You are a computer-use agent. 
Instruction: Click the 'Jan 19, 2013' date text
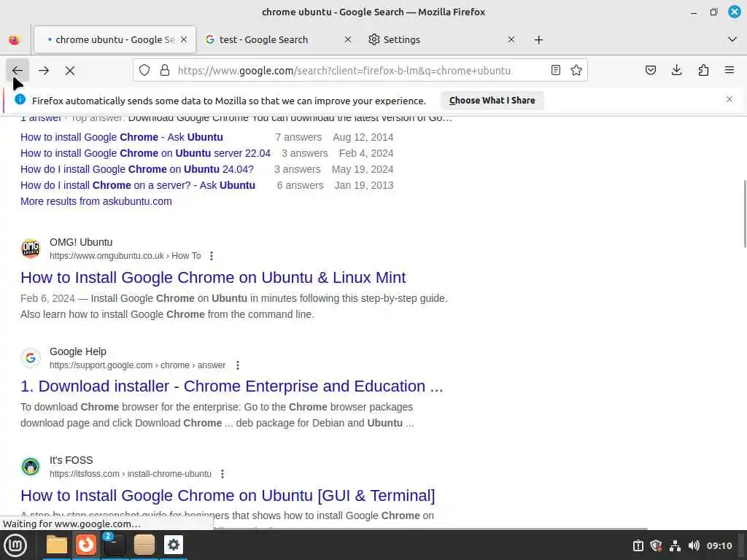(364, 185)
